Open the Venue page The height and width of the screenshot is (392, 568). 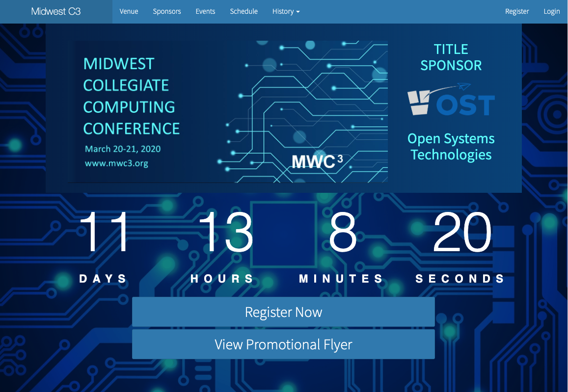pos(129,11)
